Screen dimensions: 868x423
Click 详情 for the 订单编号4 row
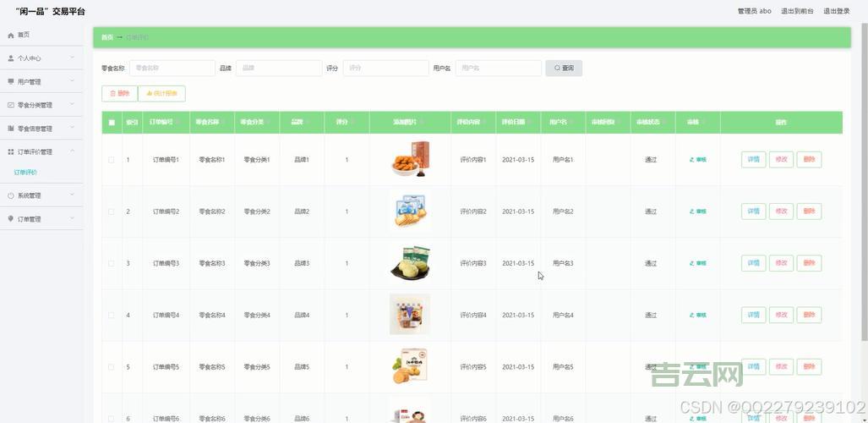(x=753, y=315)
